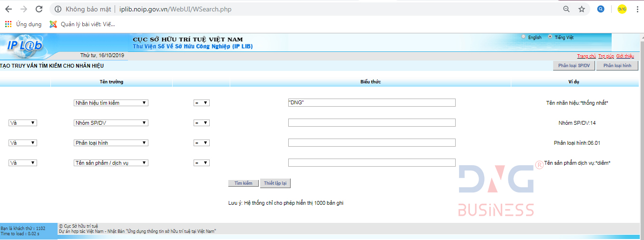Bookmark this page with star icon
The image size is (644, 240).
pos(581,9)
